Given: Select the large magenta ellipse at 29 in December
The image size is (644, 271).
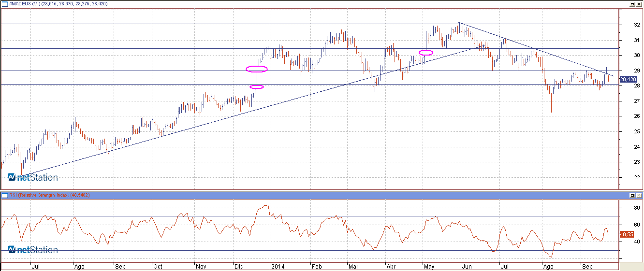Looking at the screenshot, I should click(256, 69).
